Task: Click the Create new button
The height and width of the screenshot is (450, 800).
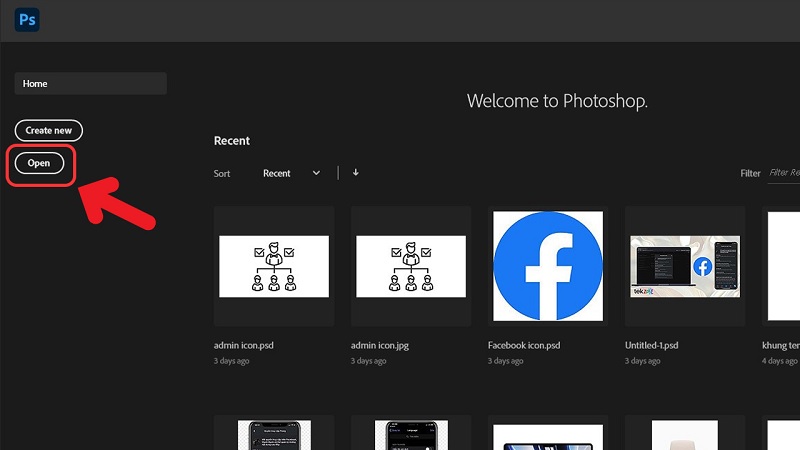Action: (x=48, y=130)
